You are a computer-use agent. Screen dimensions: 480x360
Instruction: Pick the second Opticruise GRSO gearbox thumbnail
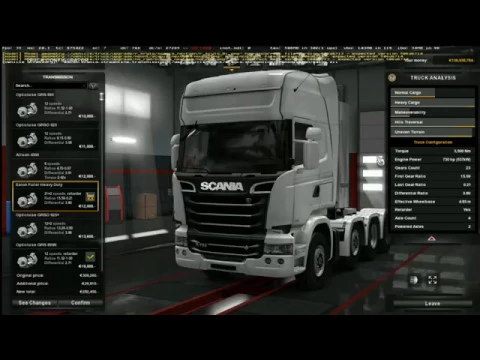(27, 230)
